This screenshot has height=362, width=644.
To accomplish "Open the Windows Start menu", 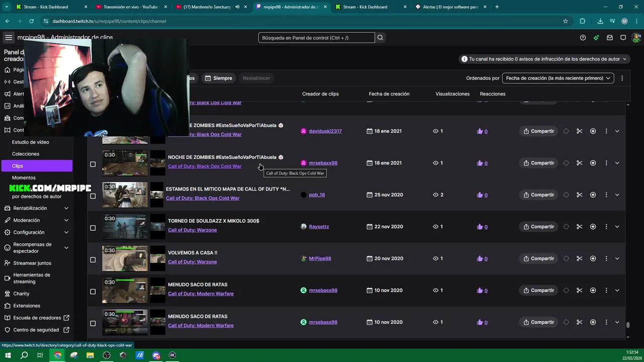I will pyautogui.click(x=8, y=355).
